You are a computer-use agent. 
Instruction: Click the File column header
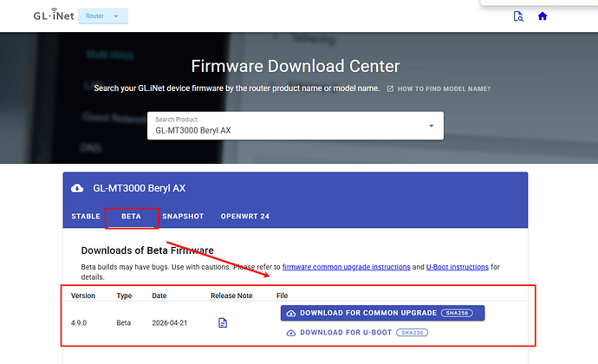pyautogui.click(x=282, y=296)
